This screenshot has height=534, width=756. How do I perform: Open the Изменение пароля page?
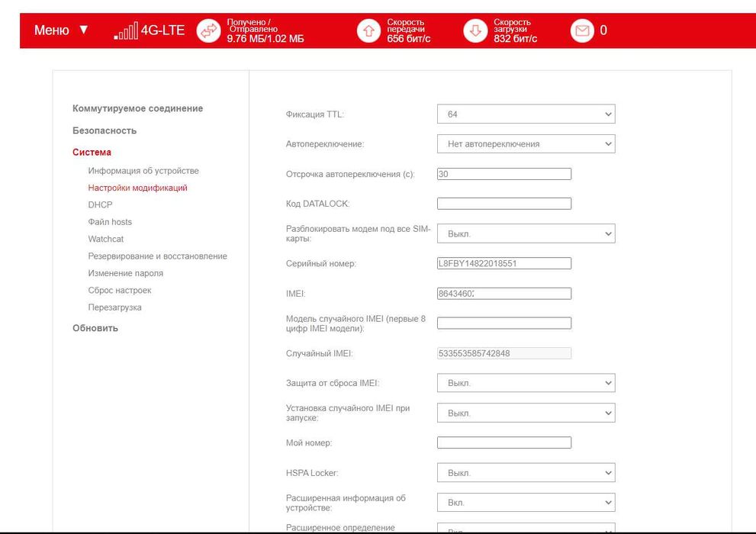coord(125,273)
